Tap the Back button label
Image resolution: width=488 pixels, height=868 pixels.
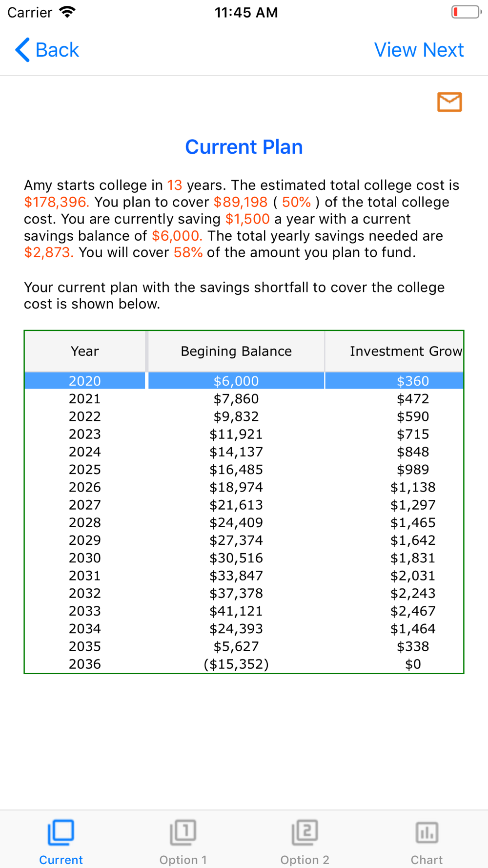pyautogui.click(x=57, y=50)
